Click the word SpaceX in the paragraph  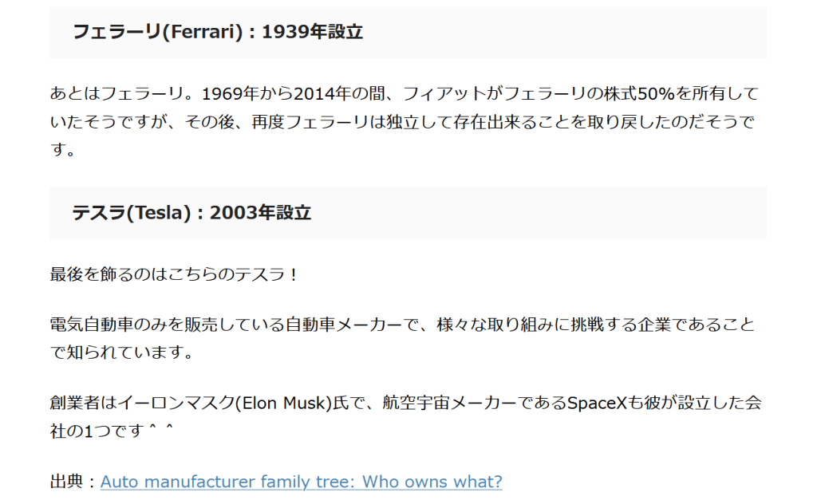click(597, 403)
